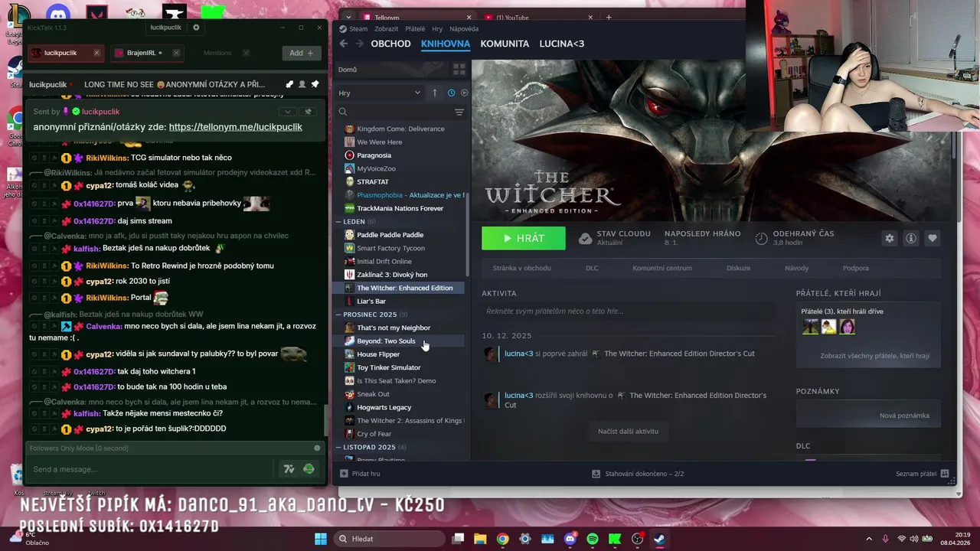The image size is (980, 551).
Task: Open Discord from the taskbar
Action: coord(570,539)
